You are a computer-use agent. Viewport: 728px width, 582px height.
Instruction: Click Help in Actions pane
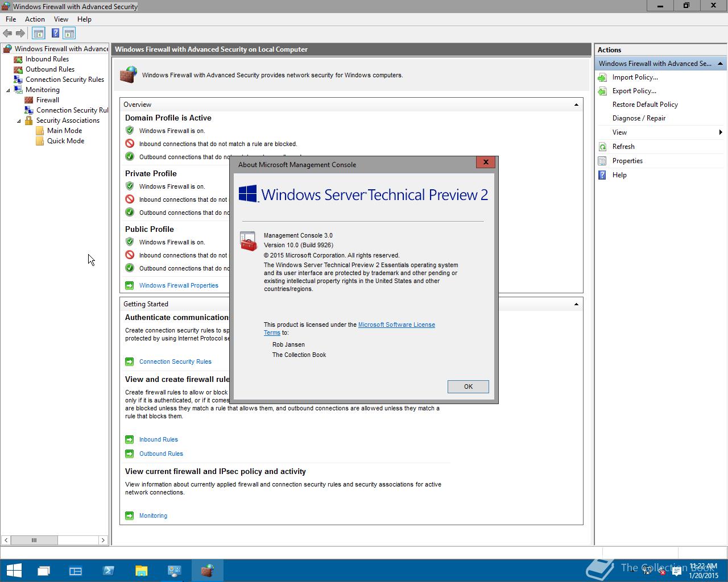click(619, 175)
